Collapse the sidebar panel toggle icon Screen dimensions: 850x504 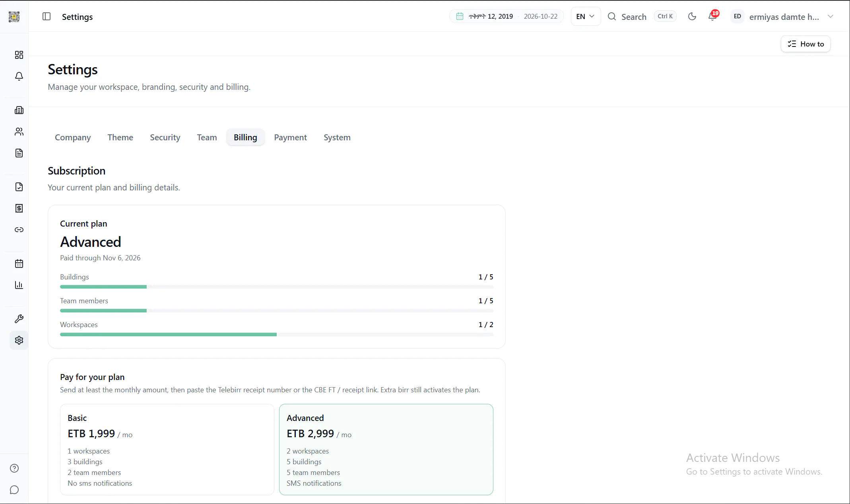click(47, 16)
